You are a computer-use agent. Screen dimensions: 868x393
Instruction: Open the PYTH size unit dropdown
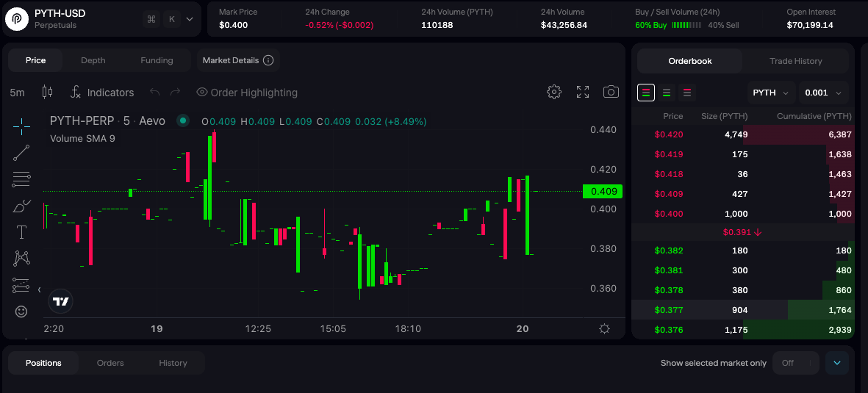click(771, 93)
